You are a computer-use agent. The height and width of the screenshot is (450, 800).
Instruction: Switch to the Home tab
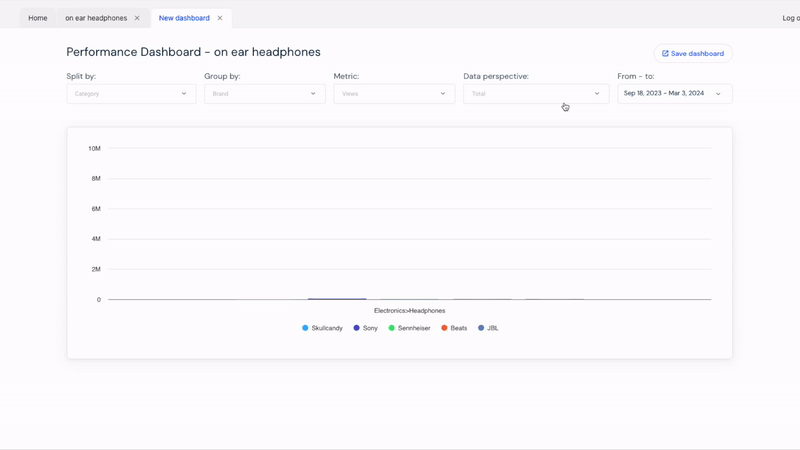(x=38, y=18)
